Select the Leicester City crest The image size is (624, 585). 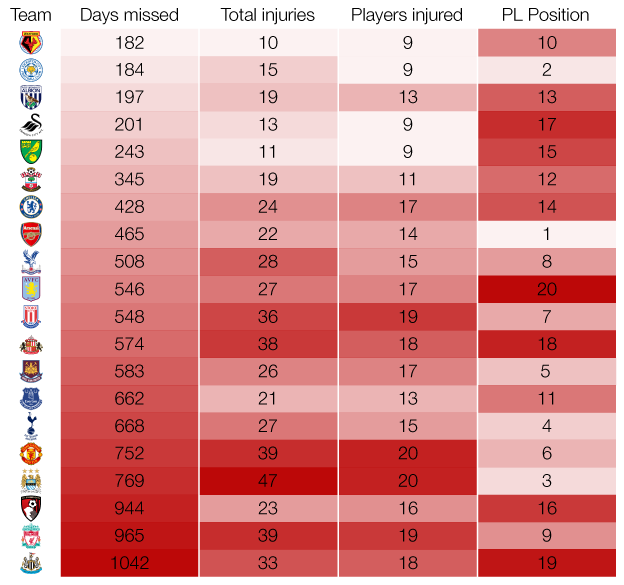coord(31,70)
